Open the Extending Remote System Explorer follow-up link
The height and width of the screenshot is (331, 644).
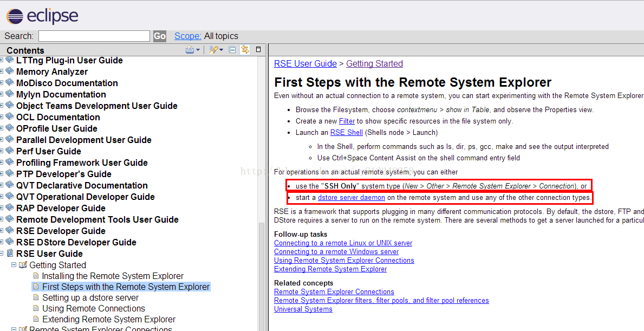[330, 269]
